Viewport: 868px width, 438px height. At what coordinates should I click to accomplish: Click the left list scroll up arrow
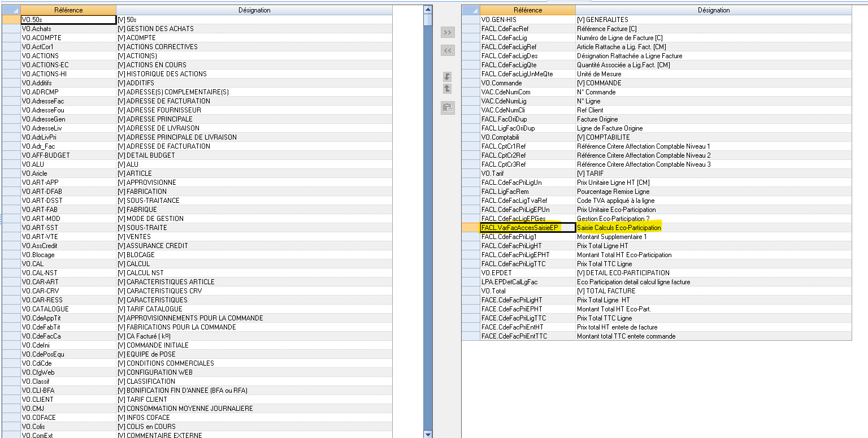click(x=428, y=10)
